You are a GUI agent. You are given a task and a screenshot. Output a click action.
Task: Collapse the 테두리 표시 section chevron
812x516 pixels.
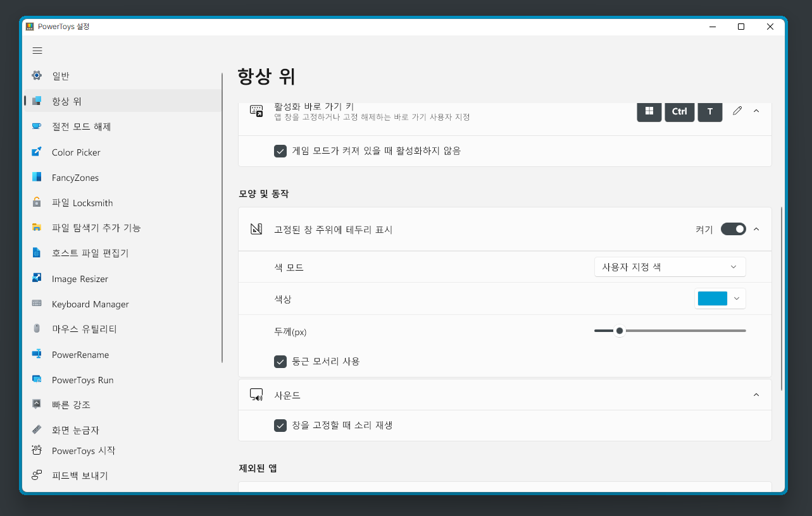pos(756,229)
